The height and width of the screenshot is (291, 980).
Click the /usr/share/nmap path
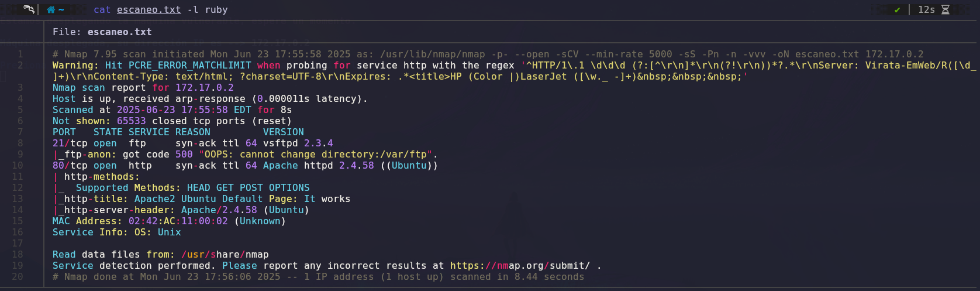(225, 255)
